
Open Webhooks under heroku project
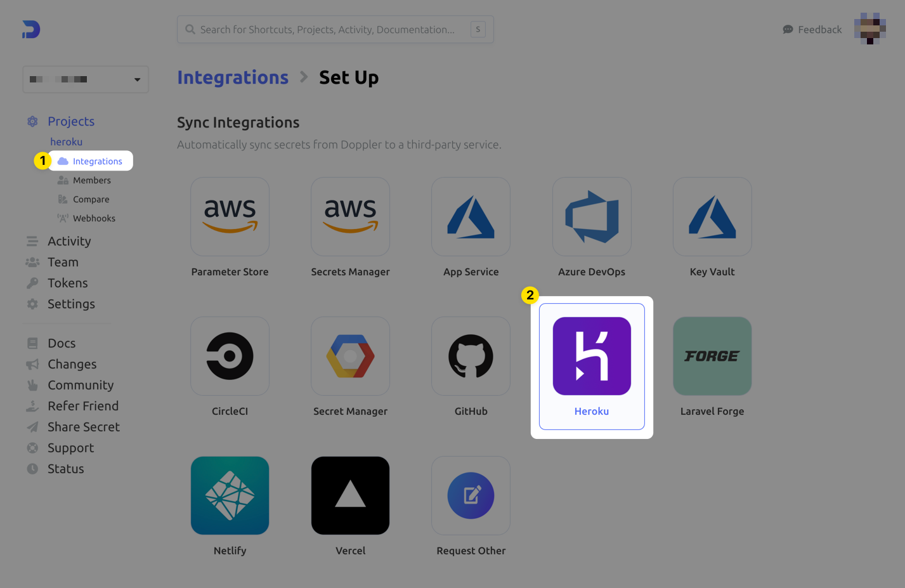click(x=94, y=218)
